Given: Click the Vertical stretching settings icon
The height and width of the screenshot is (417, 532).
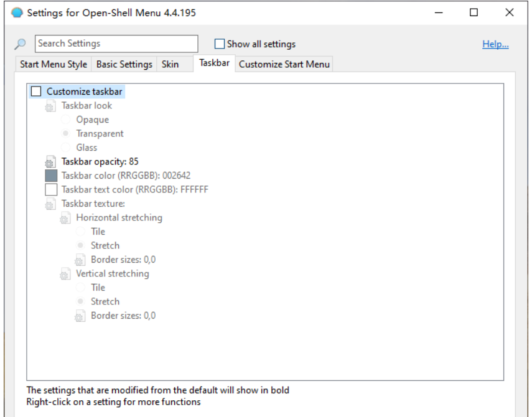Looking at the screenshot, I should coord(65,274).
